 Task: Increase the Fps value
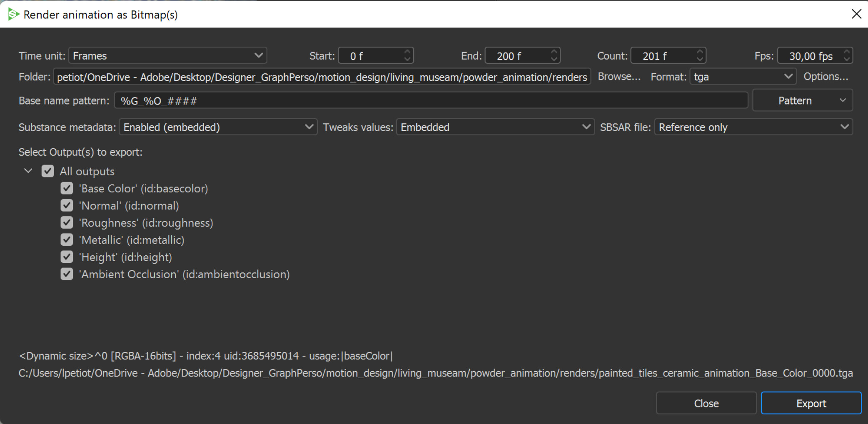point(846,52)
